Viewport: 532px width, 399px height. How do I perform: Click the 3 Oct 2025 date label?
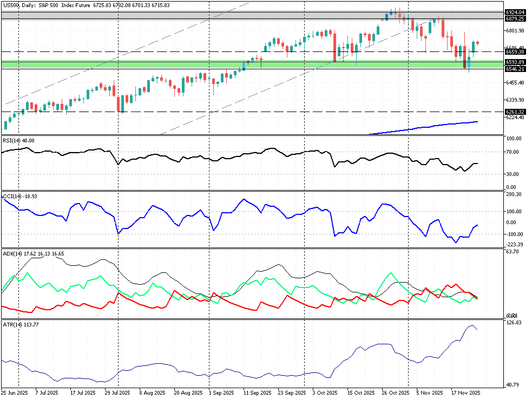325,393
